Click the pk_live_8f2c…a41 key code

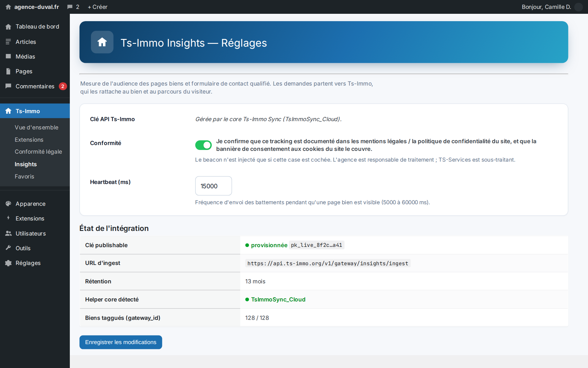[317, 245]
